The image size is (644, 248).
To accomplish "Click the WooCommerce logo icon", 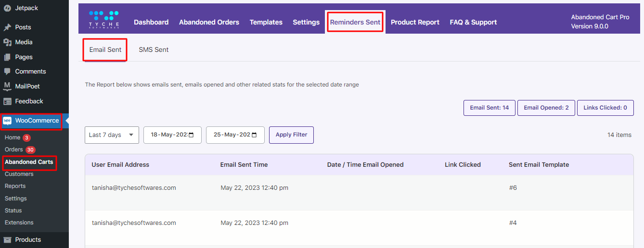I will [x=7, y=121].
